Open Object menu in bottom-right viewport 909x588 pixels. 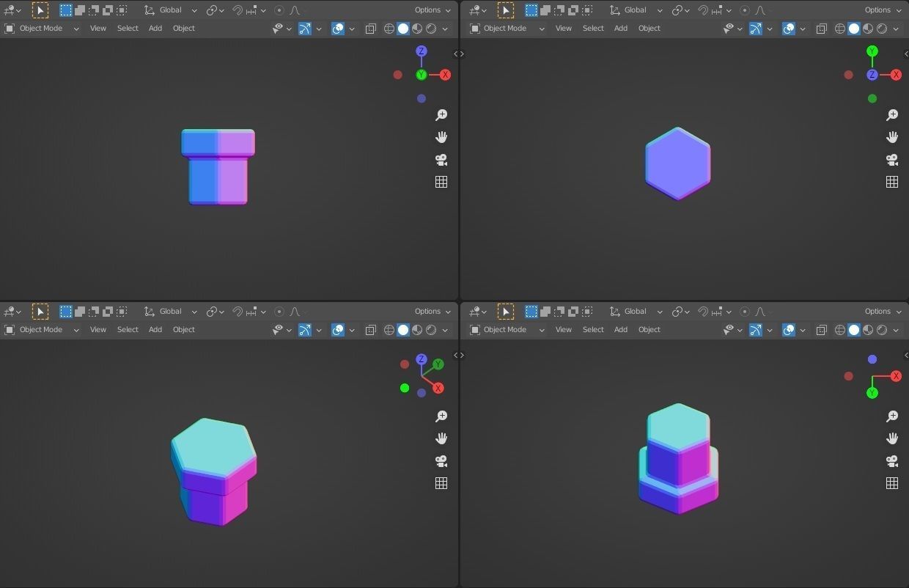point(649,330)
